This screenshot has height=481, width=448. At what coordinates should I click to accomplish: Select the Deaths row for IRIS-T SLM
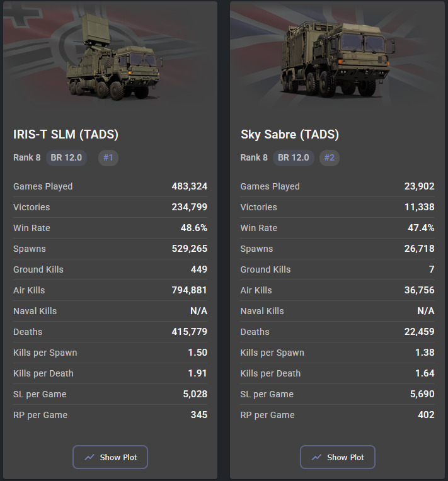coord(110,332)
